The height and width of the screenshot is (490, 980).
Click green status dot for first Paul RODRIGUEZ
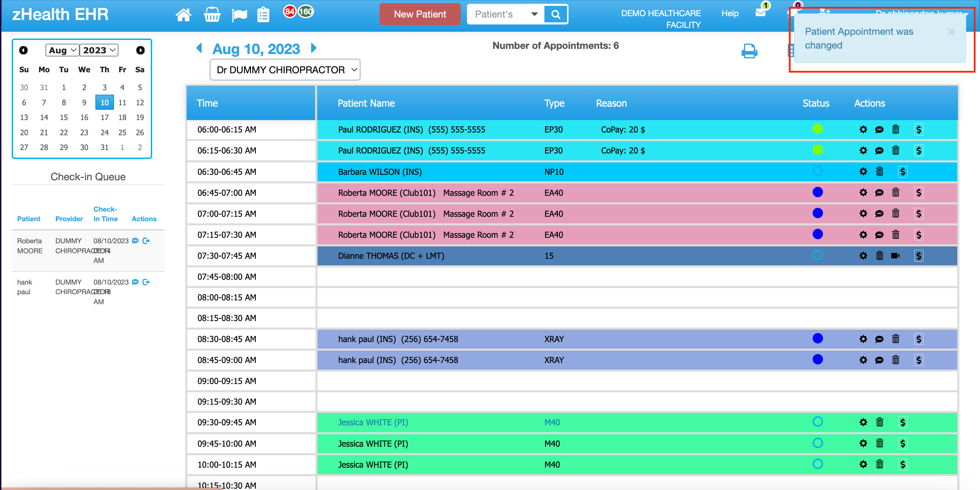pos(817,129)
